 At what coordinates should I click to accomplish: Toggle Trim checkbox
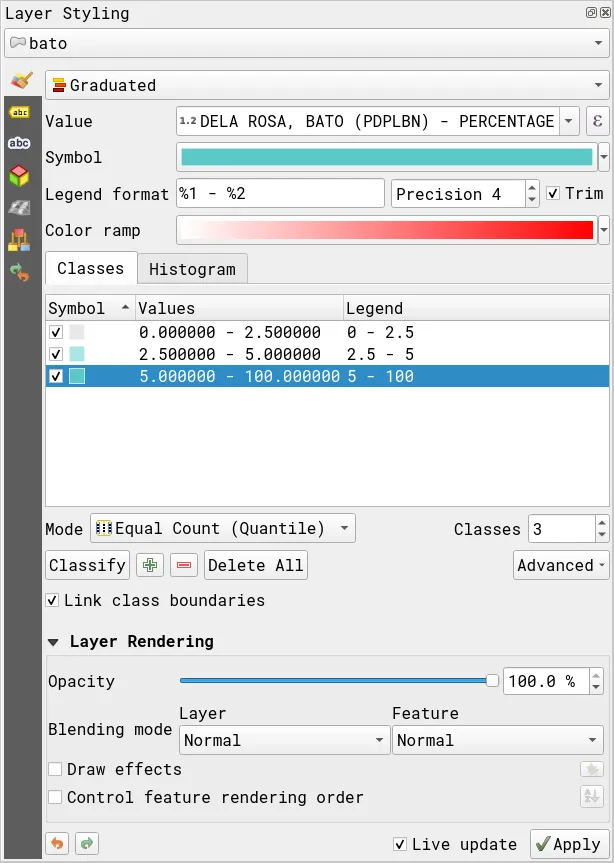(x=553, y=193)
